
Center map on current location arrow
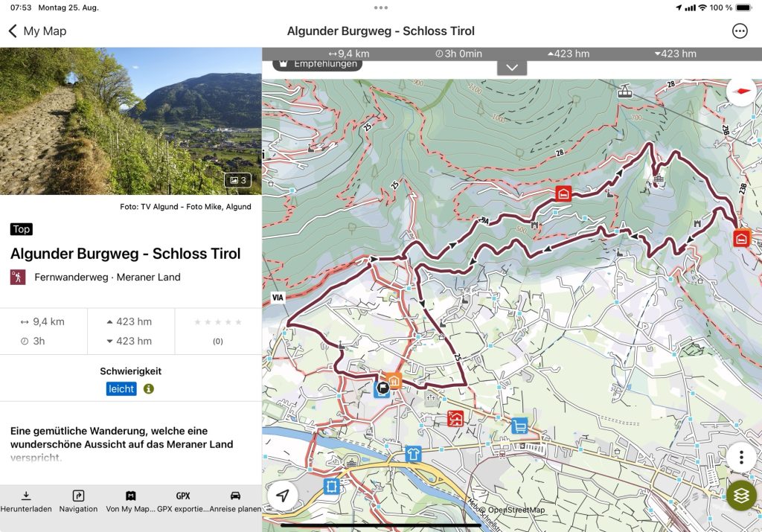point(283,496)
